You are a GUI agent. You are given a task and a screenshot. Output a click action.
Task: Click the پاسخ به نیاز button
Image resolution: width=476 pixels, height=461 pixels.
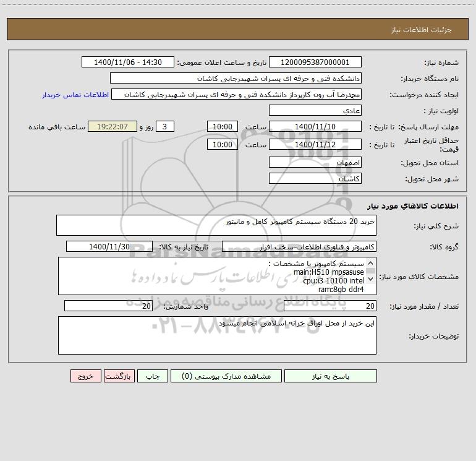[331, 376]
